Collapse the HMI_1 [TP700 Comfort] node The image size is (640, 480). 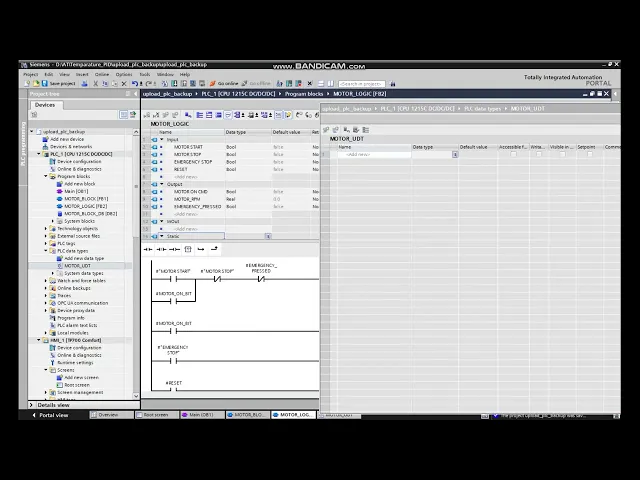coord(39,340)
